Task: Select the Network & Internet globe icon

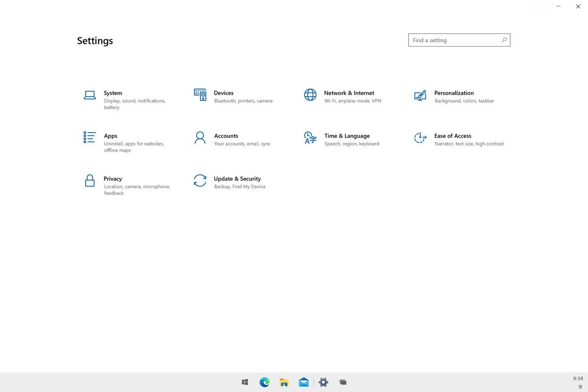Action: coord(310,95)
